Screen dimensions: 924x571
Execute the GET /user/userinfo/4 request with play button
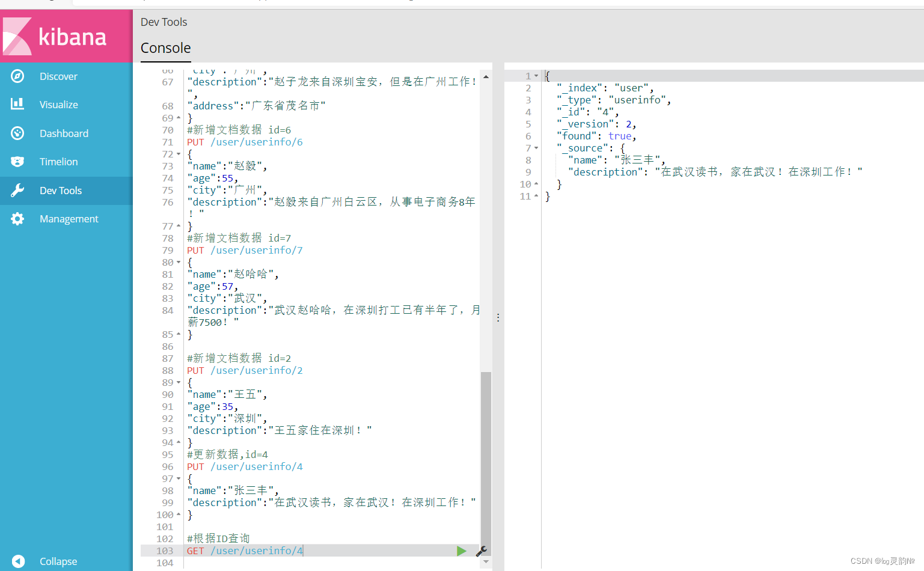(461, 551)
